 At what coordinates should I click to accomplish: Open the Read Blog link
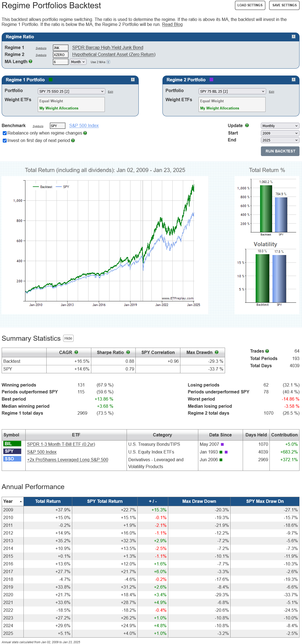coord(172,25)
